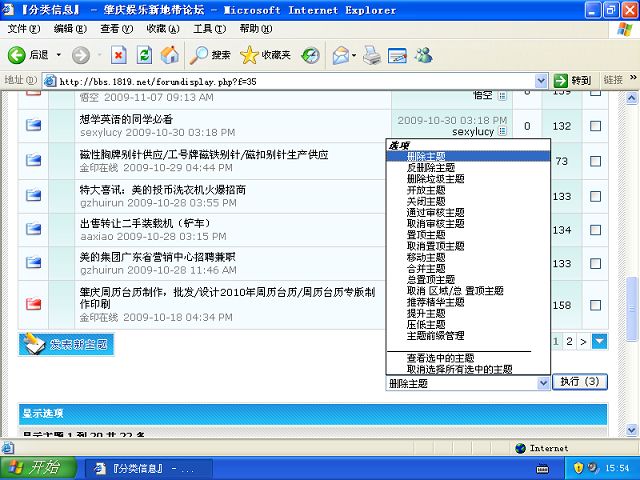The width and height of the screenshot is (640, 480).
Task: Open the Back button history dropdown arrow
Action: pyautogui.click(x=58, y=55)
